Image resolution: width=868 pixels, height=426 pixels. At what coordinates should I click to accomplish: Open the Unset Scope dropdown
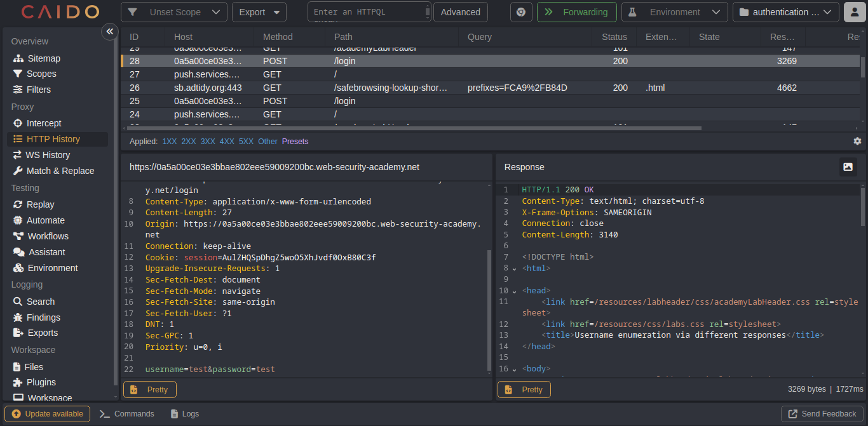click(173, 12)
